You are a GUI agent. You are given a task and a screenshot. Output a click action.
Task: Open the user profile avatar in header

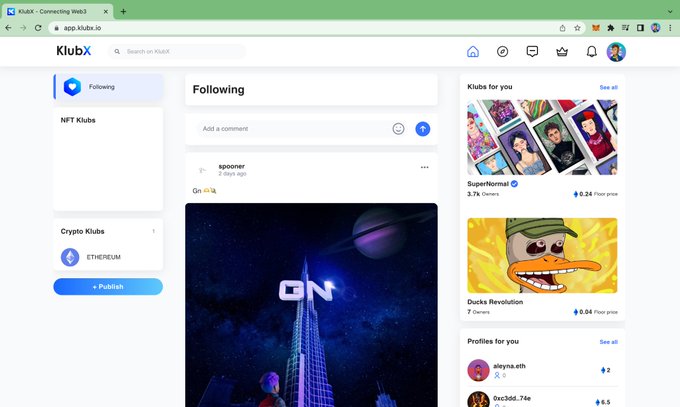pos(616,52)
